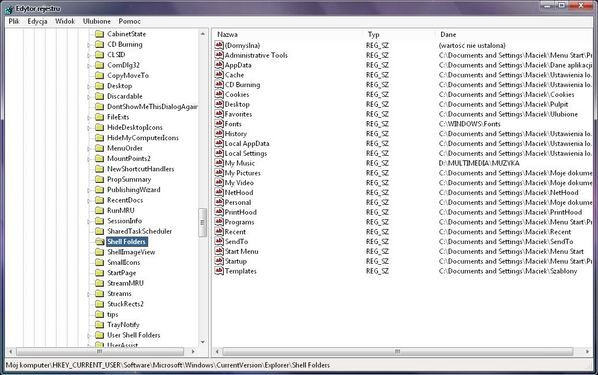This screenshot has height=375, width=598.
Task: Open the Ulubione menu
Action: pyautogui.click(x=97, y=21)
